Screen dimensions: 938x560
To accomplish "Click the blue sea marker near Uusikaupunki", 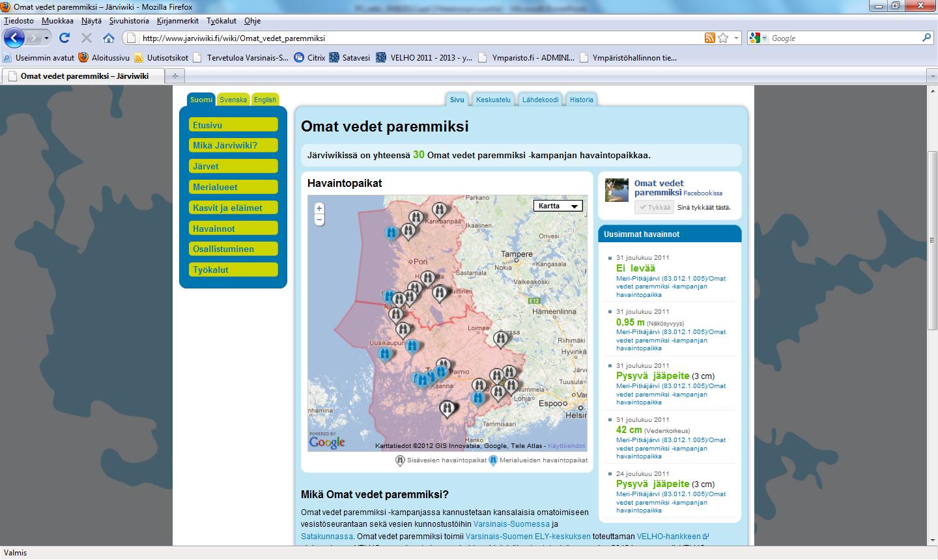I will tap(385, 354).
